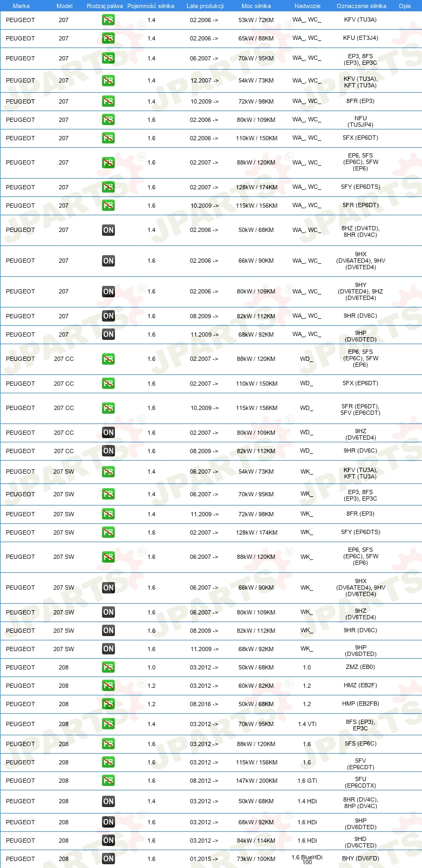Click diesel ON icon in 207 9HY 80kW row

pos(108,291)
